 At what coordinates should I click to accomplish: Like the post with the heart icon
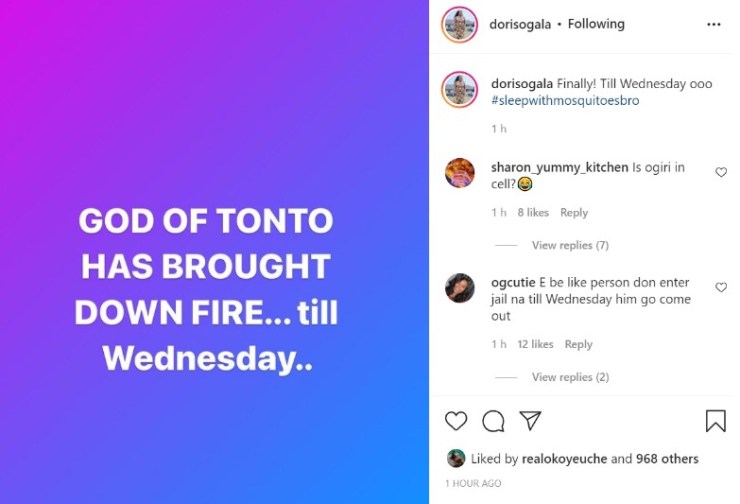click(x=456, y=421)
